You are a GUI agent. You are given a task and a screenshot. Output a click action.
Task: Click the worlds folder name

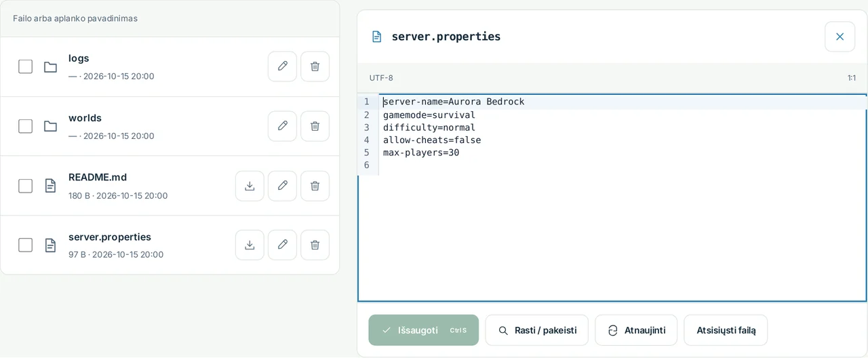tap(85, 118)
